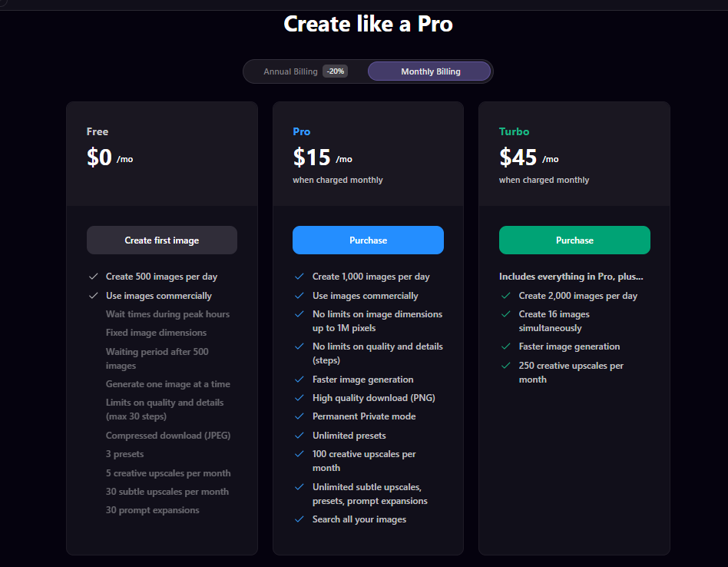Click the checkmark beside "Create 1,000 images per day"
This screenshot has width=728, height=567.
coord(299,276)
